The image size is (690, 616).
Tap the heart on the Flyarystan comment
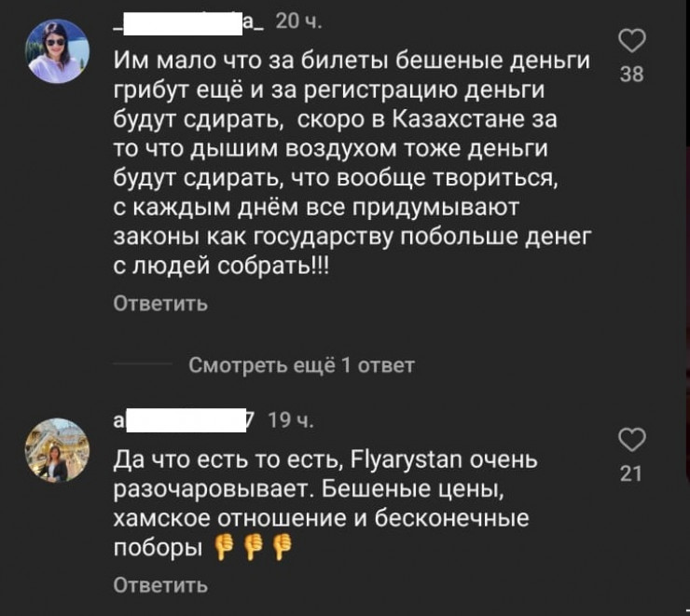(633, 440)
